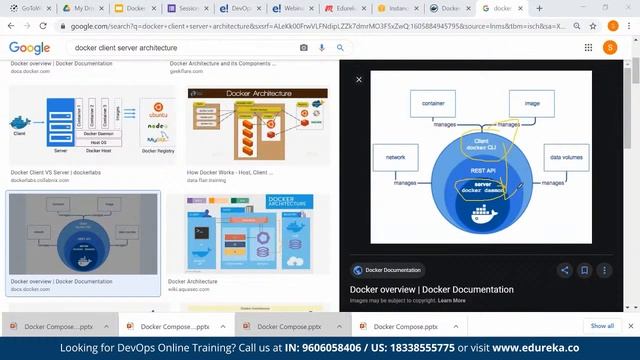640x360 pixels.
Task: Open Chrome menu (three dots)
Action: [629, 26]
